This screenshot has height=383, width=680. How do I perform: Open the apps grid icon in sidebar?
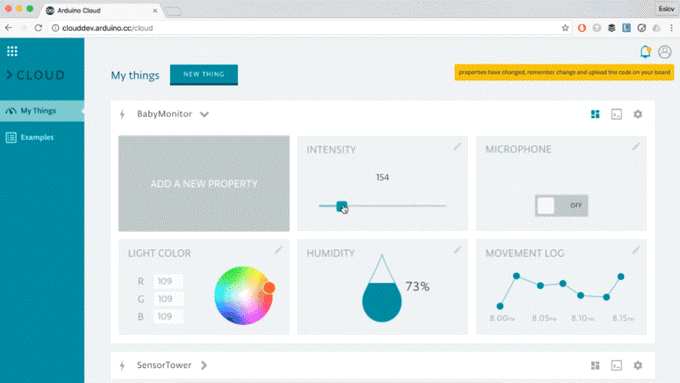[x=12, y=51]
